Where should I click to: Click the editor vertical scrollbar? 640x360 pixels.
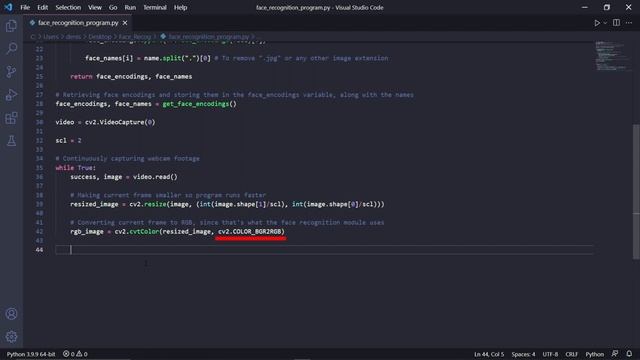(636, 191)
